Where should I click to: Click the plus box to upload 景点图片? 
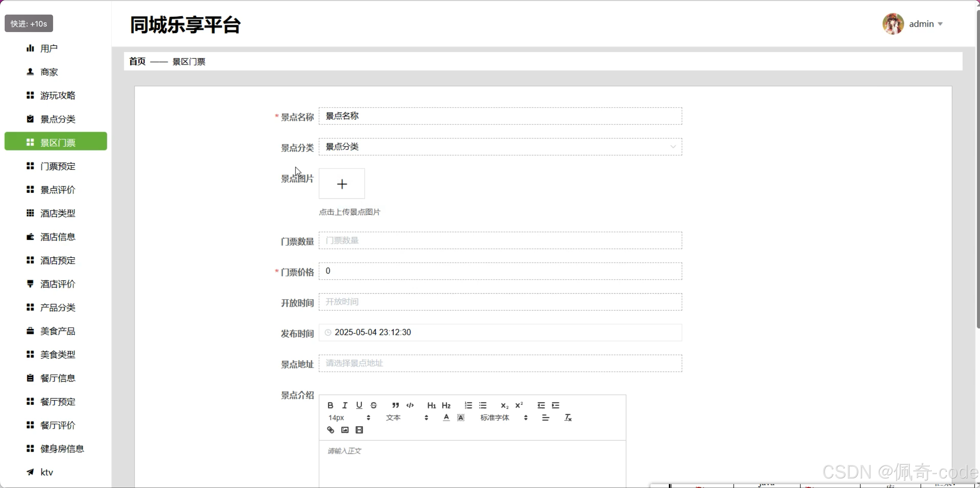coord(342,184)
